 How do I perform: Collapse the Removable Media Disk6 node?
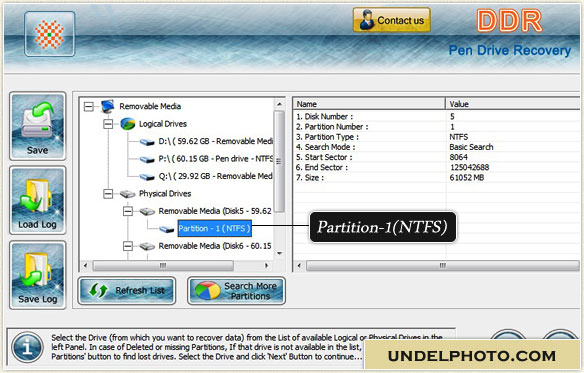coord(128,246)
